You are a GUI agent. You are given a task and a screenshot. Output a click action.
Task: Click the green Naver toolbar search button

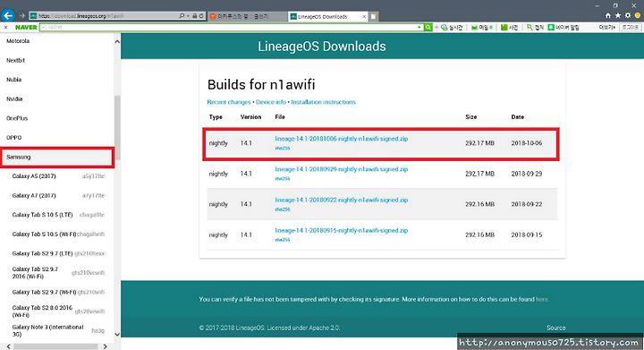(428, 27)
